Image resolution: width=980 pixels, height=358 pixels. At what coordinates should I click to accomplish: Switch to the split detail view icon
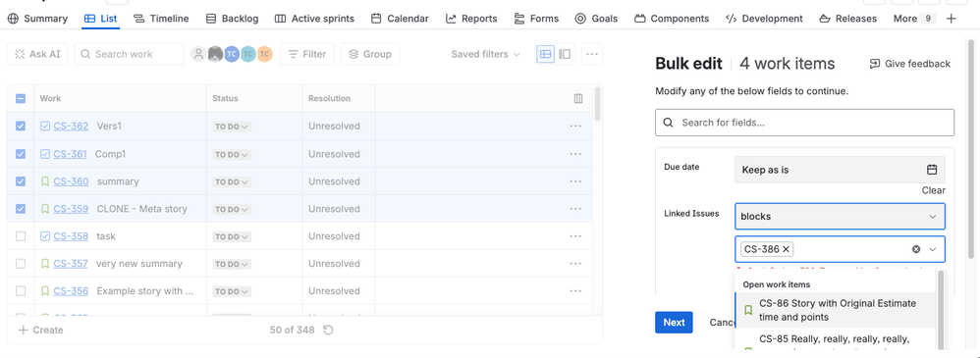coord(565,54)
